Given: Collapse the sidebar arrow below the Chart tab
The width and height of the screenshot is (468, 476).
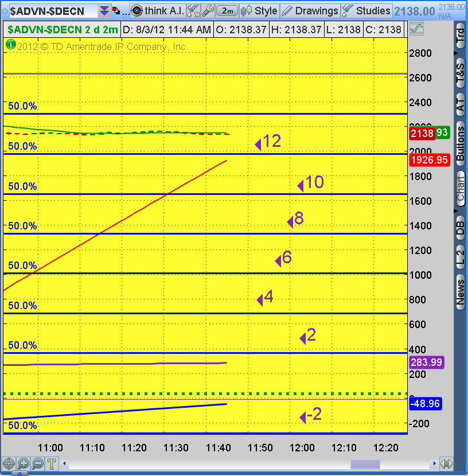Looking at the screenshot, I should (x=455, y=210).
